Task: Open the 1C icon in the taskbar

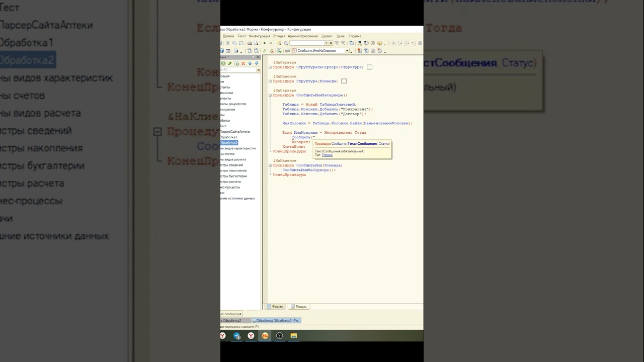Action: point(265,335)
